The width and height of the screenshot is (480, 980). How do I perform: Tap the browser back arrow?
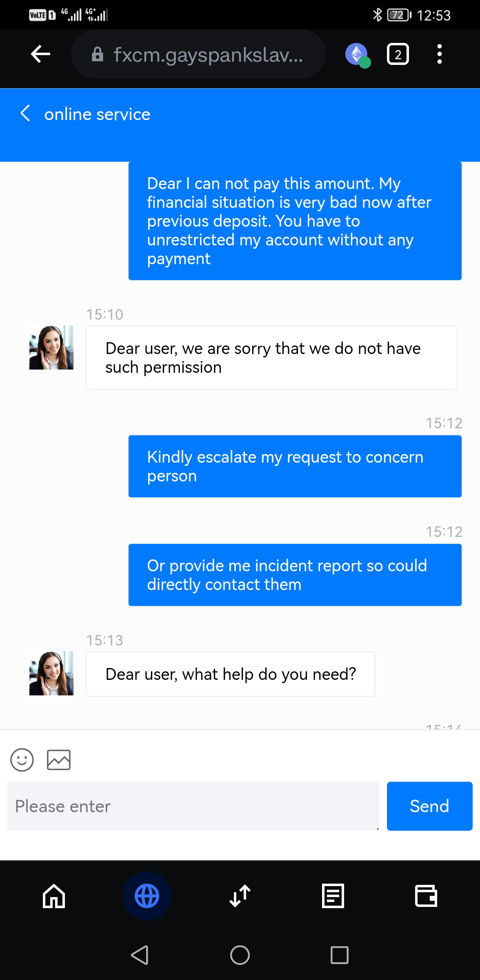[x=40, y=54]
